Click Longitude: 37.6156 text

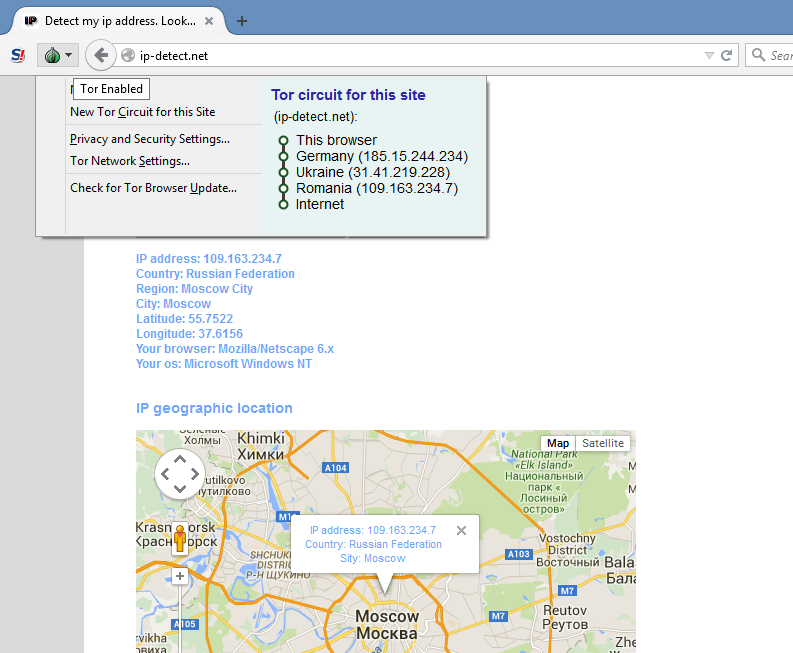(x=189, y=334)
